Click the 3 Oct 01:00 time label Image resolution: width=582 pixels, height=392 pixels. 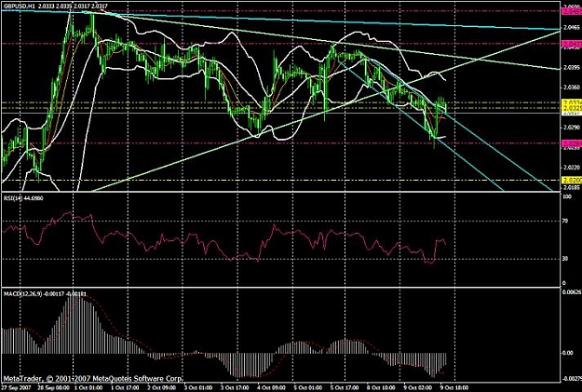[197, 387]
